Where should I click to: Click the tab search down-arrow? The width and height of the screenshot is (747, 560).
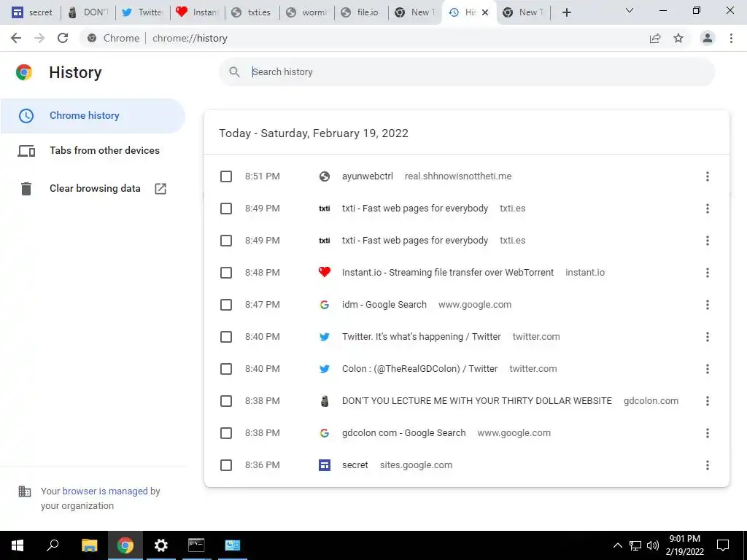(x=630, y=10)
